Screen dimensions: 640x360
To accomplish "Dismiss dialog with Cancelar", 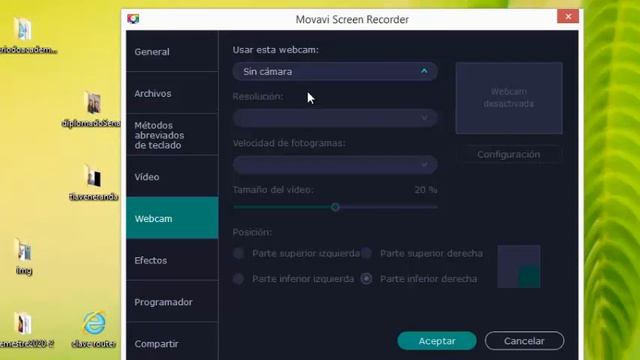I will click(x=524, y=341).
